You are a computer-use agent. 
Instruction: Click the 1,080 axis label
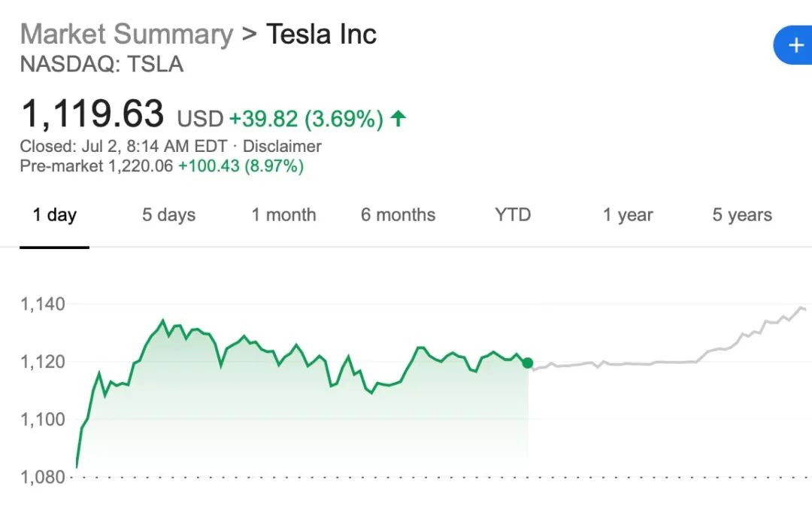click(x=43, y=477)
